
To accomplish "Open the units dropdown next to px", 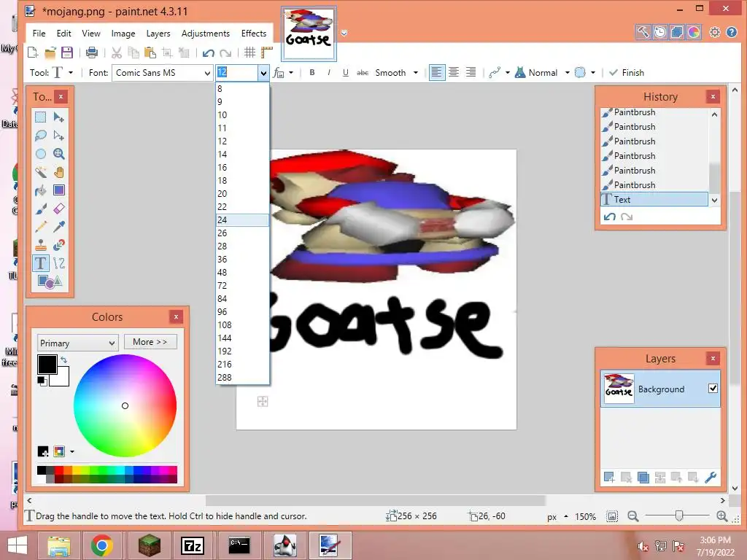I will point(566,516).
